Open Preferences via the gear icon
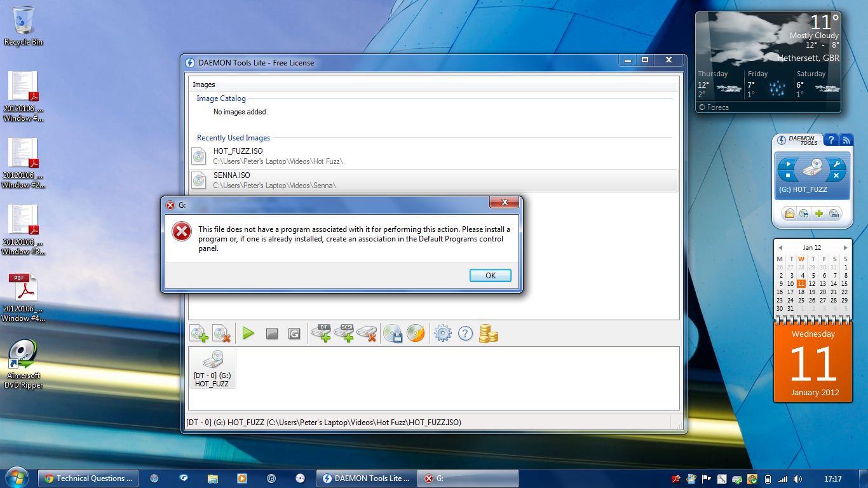The height and width of the screenshot is (488, 868). click(x=442, y=334)
